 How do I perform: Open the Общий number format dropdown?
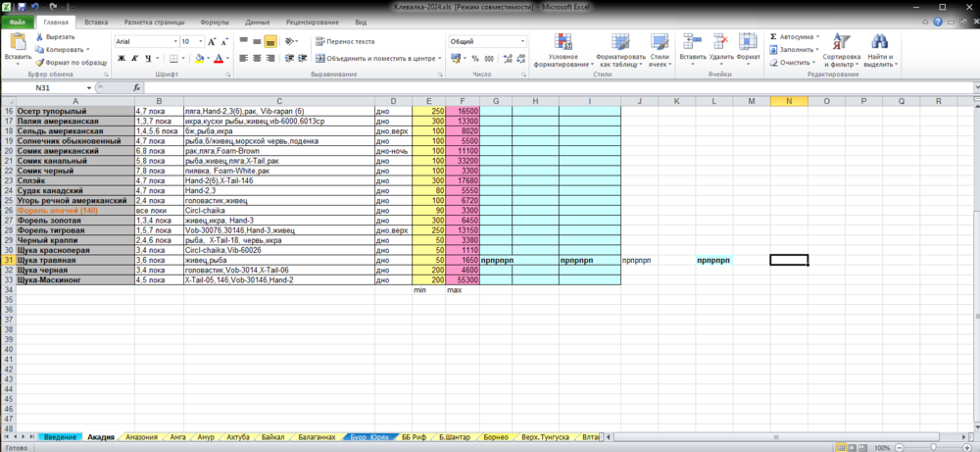point(523,41)
